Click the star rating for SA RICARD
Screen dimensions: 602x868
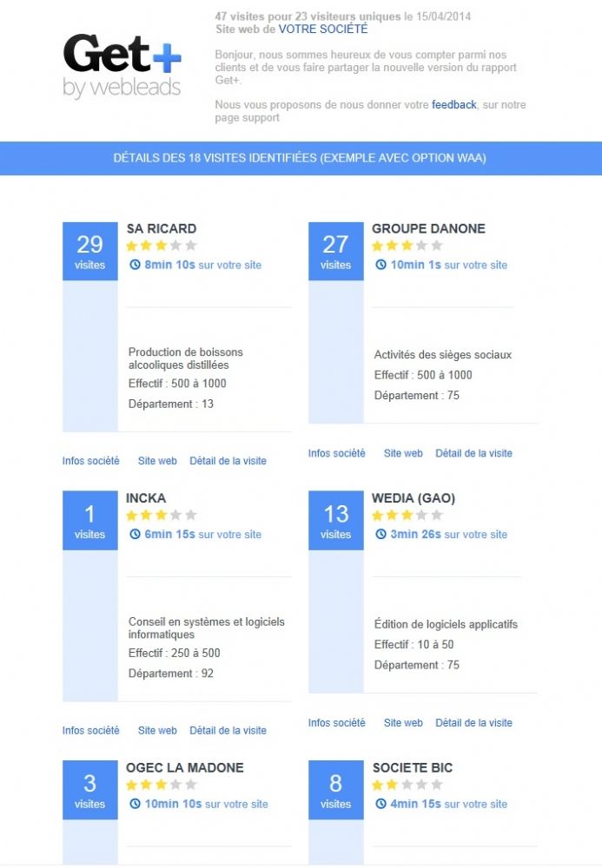[x=162, y=246]
